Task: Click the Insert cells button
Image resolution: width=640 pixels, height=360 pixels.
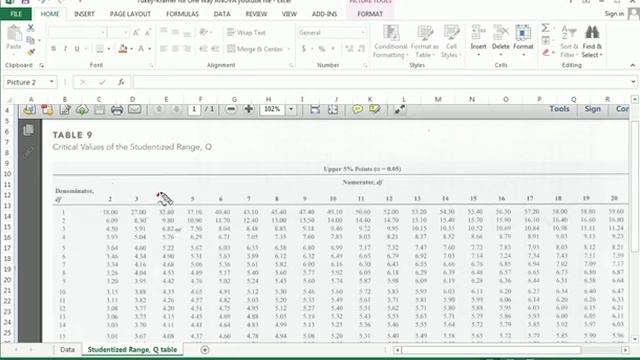Action: (x=478, y=40)
